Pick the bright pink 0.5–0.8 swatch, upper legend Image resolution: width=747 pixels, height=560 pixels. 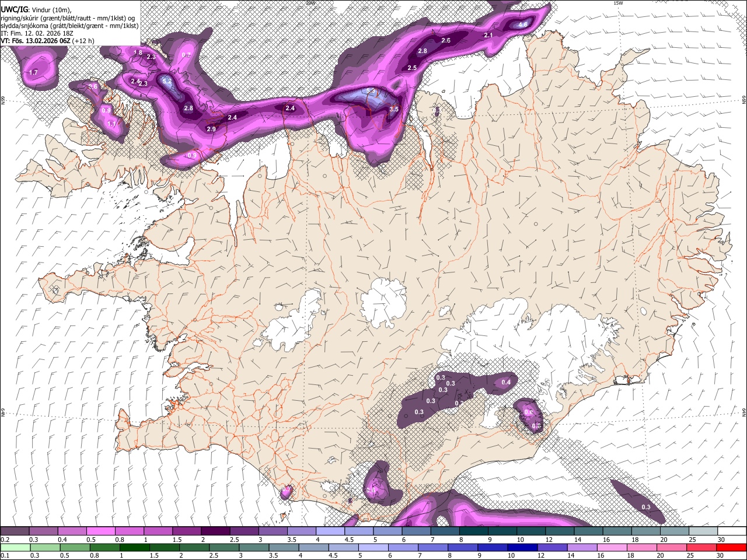point(101,531)
